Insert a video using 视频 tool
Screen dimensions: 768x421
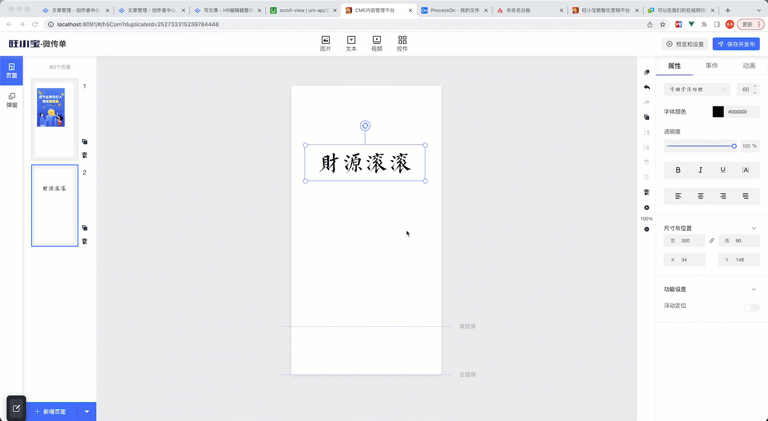pos(377,43)
